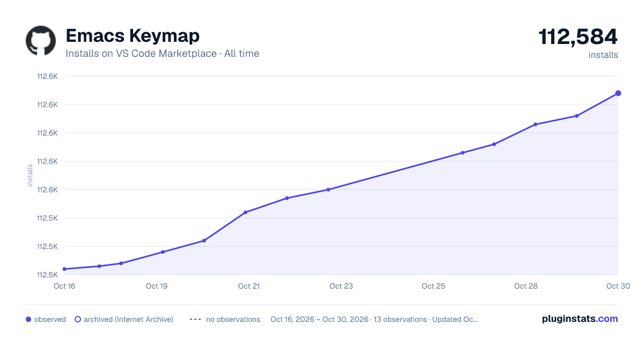Click the Oct 30 axis label
Screen dimensions: 644x338
click(x=617, y=286)
